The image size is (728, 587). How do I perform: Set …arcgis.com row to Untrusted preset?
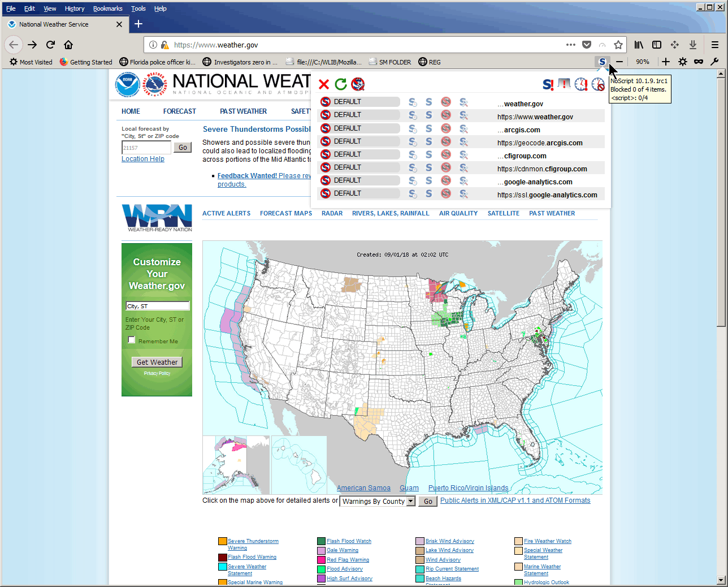point(446,128)
